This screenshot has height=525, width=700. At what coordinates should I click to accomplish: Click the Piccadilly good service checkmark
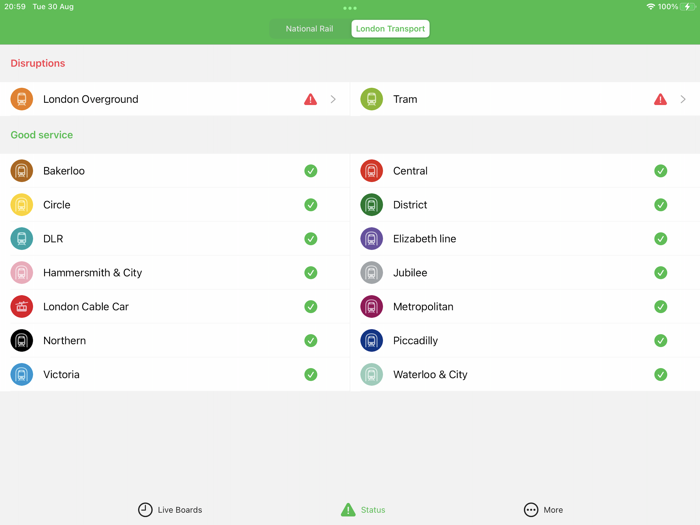661,341
